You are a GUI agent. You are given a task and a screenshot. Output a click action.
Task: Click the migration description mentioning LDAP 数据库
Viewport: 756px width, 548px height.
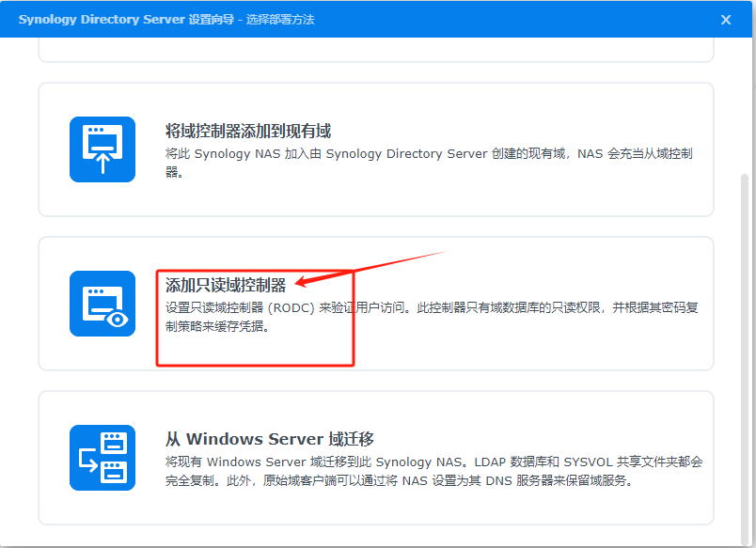coord(433,471)
